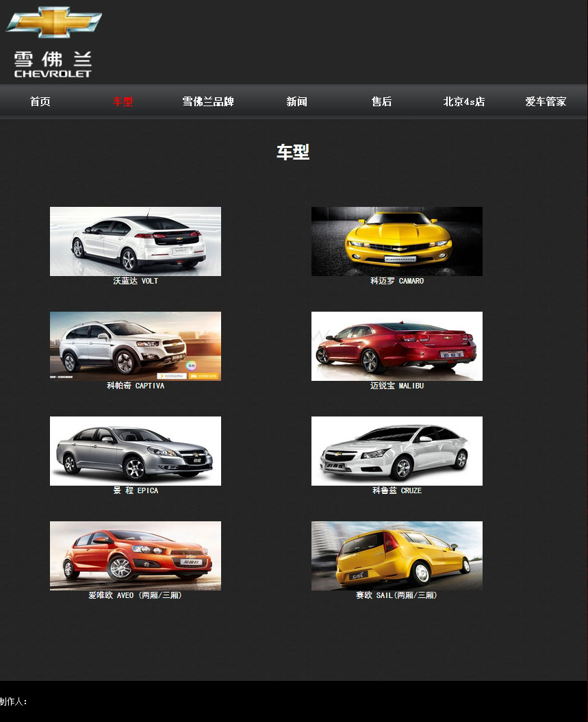Go to 首页 in the navigation bar

pos(40,101)
